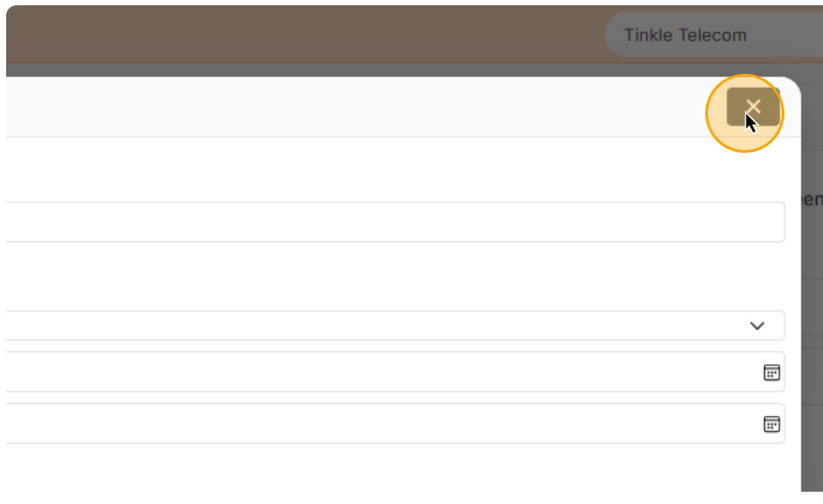Click inside the first date input field
Image resolution: width=823 pixels, height=504 pixels.
(378, 372)
